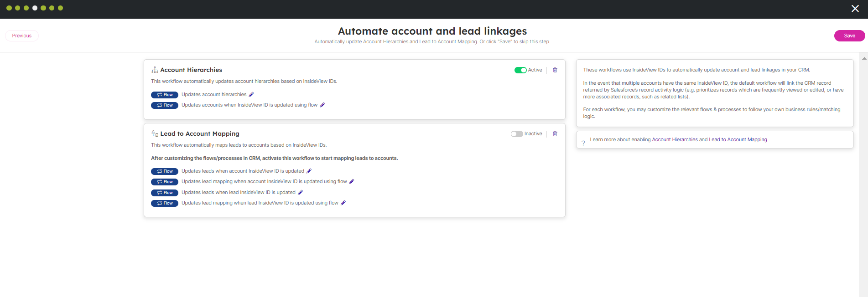Click the scrollbar up arrow
The height and width of the screenshot is (297, 868).
(x=864, y=59)
